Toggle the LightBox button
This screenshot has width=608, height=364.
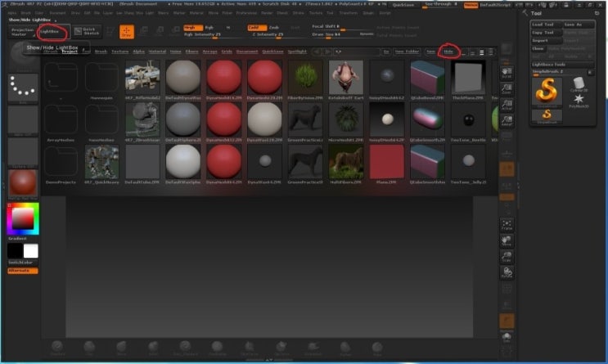54,32
